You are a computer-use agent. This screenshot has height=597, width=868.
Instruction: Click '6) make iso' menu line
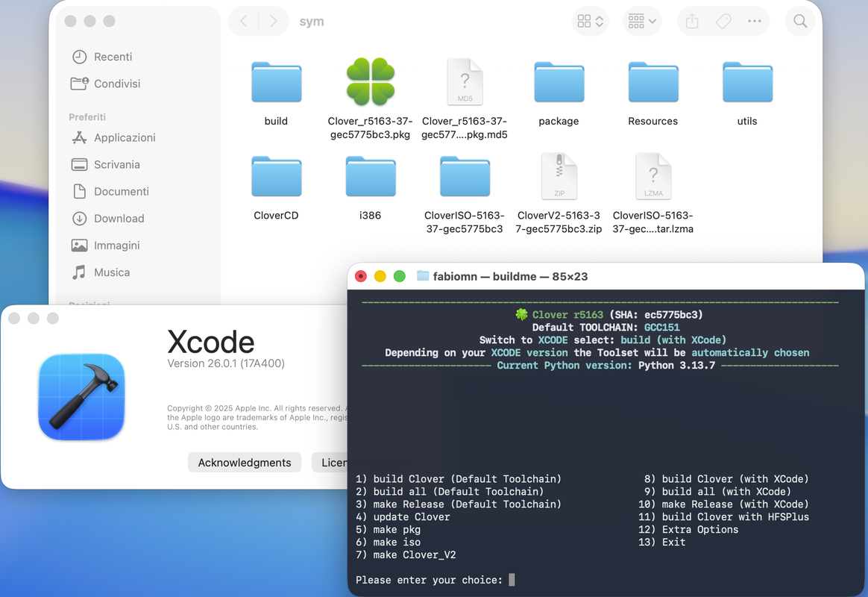388,543
